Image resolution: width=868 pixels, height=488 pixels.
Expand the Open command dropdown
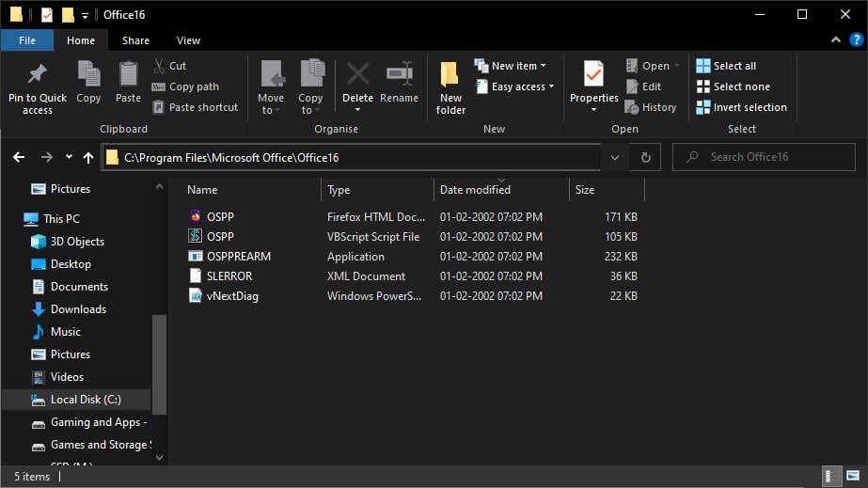(676, 66)
